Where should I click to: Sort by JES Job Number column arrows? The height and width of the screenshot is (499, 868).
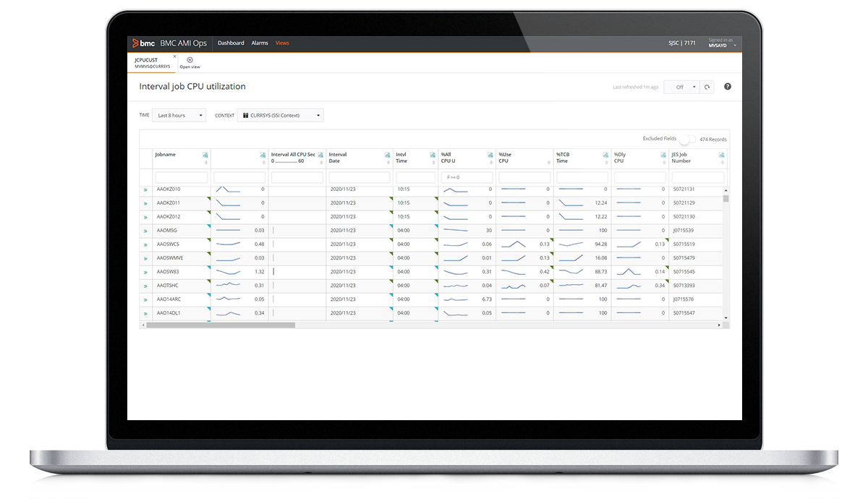click(x=721, y=163)
